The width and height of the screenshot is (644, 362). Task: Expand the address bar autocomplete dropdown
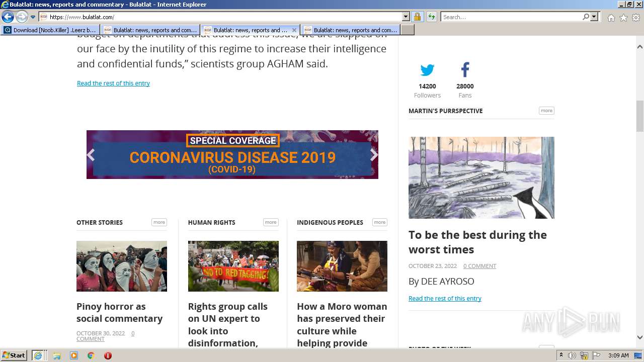(406, 17)
